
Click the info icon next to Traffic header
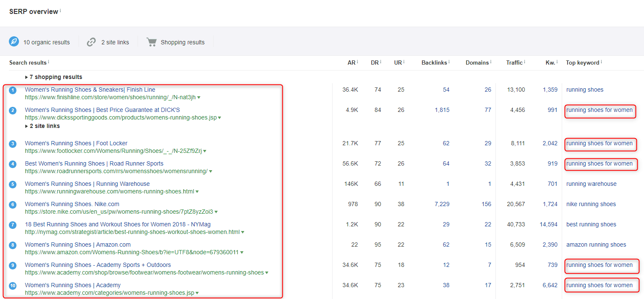(525, 62)
